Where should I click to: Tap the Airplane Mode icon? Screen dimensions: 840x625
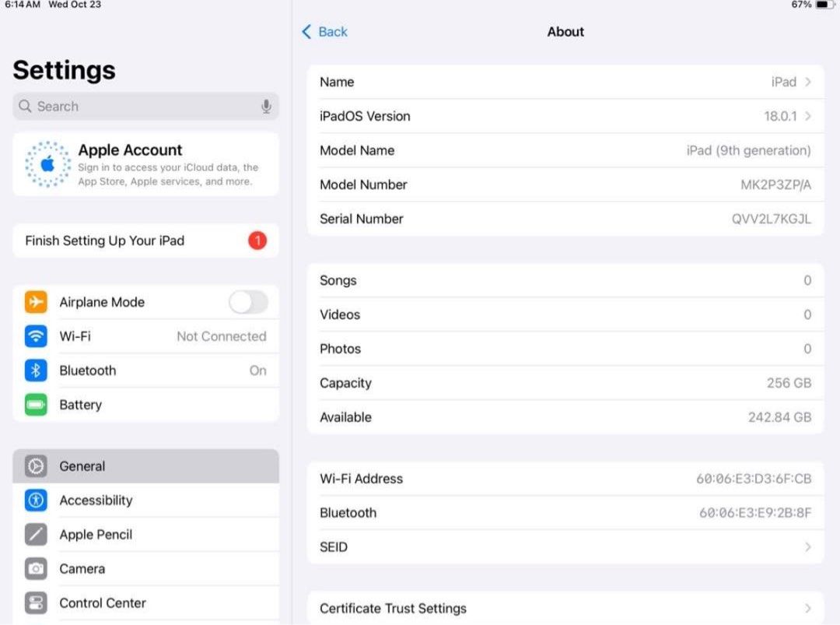point(36,302)
